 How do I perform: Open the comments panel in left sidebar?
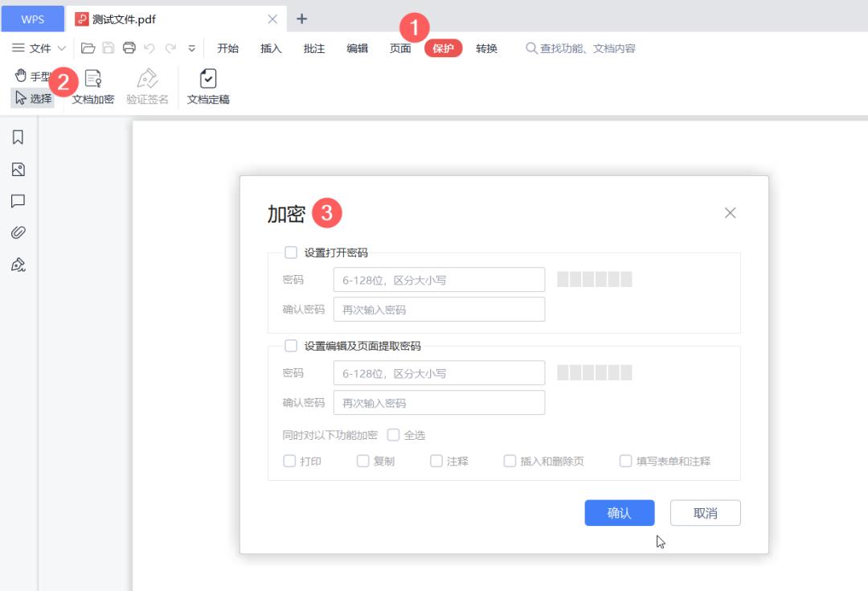(x=18, y=200)
